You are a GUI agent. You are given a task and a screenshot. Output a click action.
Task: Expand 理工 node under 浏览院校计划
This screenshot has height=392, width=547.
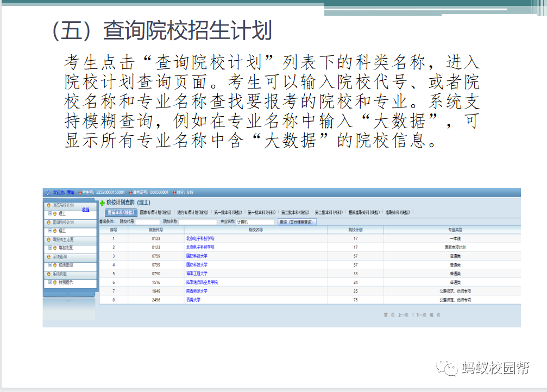point(51,214)
